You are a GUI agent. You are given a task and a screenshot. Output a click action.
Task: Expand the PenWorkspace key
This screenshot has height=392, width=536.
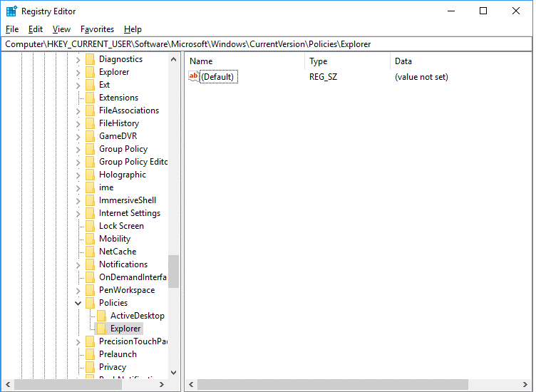78,291
